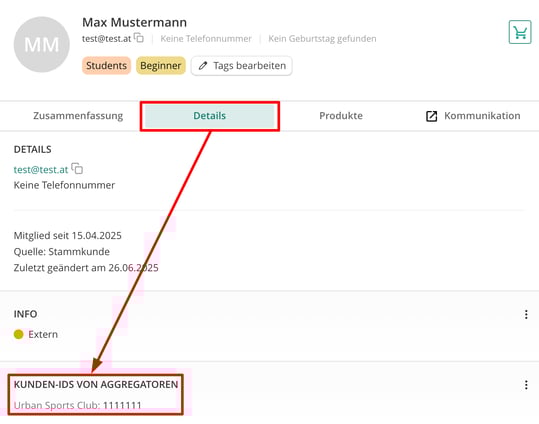
Task: Click the Extern info label
Action: [43, 334]
